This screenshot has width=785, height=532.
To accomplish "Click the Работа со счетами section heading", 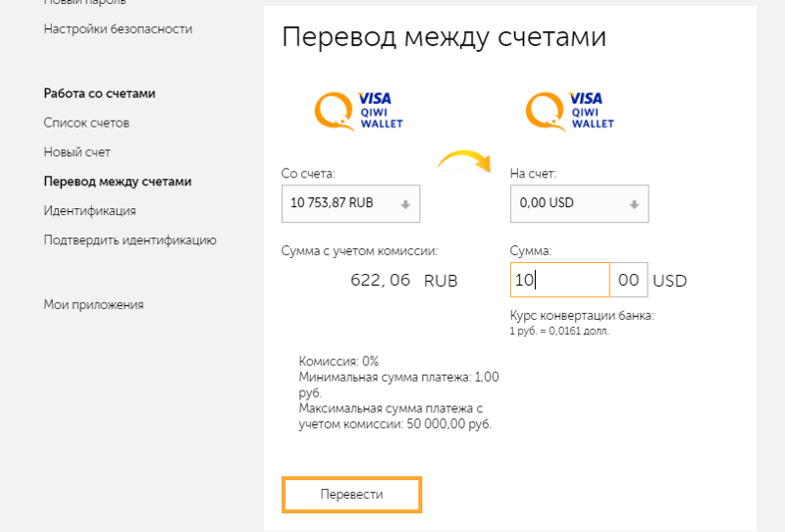I will coord(100,93).
